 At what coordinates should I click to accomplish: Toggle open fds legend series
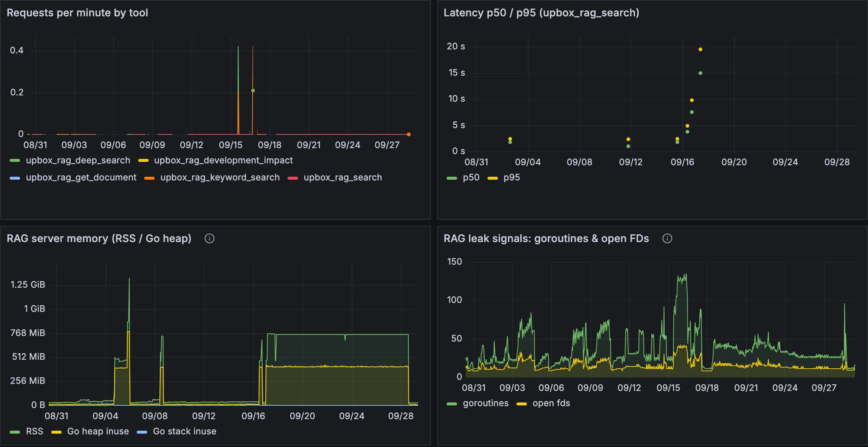[551, 403]
